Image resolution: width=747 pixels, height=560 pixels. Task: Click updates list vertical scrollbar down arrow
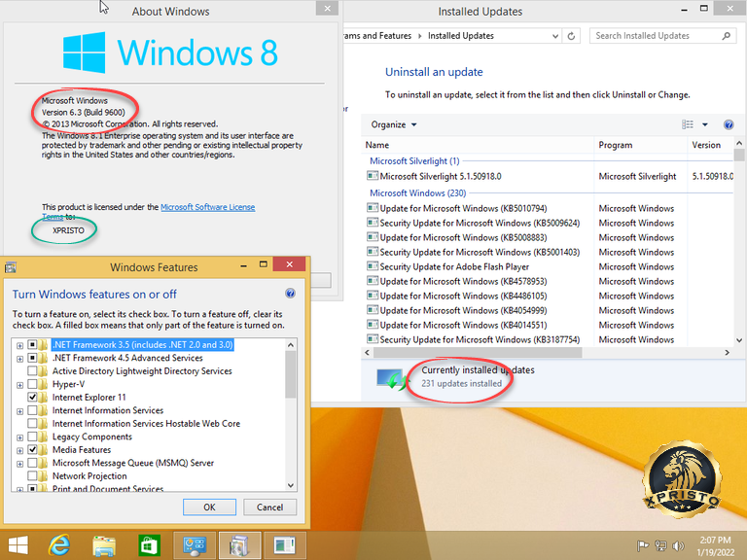(x=739, y=340)
